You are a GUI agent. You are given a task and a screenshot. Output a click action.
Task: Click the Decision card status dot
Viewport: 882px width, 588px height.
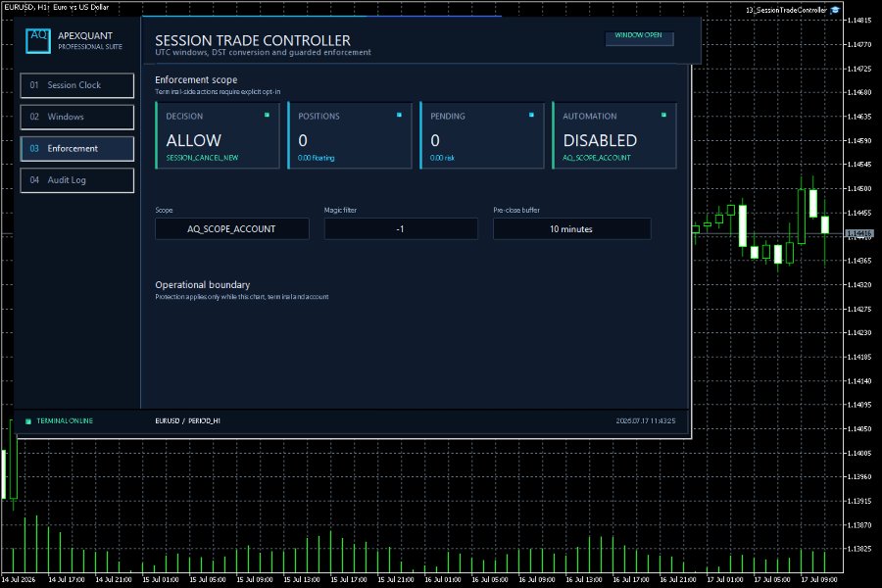point(267,115)
